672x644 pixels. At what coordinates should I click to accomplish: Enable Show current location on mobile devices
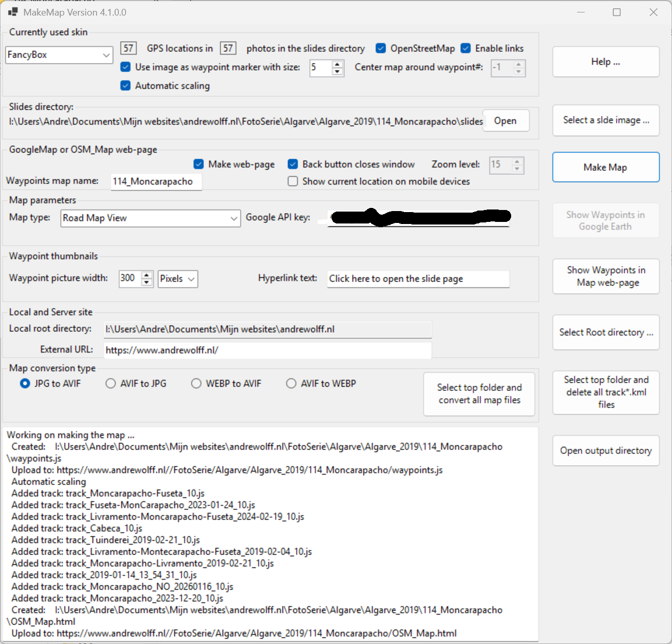293,181
